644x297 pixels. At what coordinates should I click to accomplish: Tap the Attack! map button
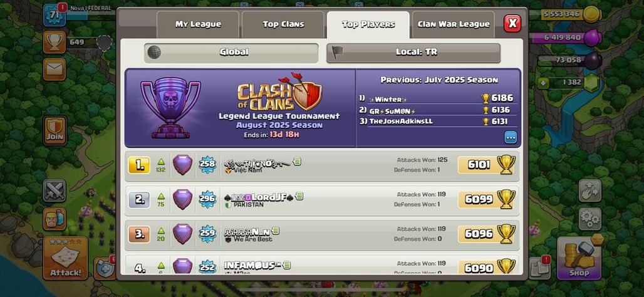coord(65,258)
